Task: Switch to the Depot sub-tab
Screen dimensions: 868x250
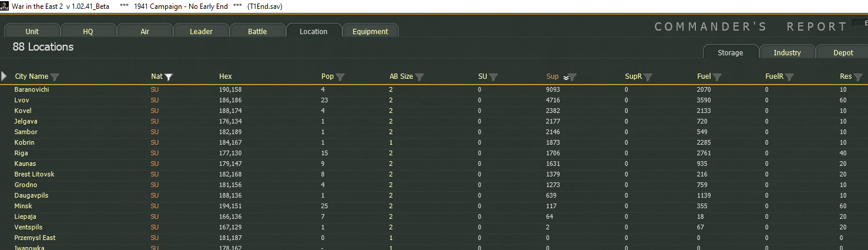Action: click(843, 52)
